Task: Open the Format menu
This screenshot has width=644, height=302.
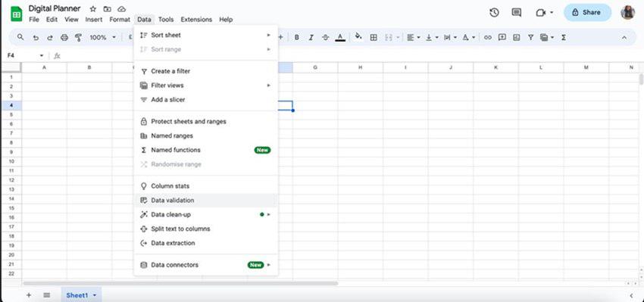Action: [x=120, y=19]
